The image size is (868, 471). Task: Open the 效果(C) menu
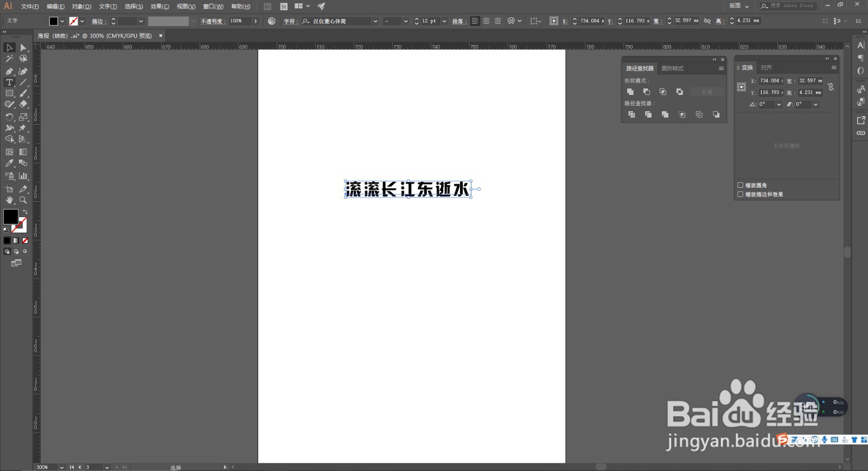tap(159, 7)
